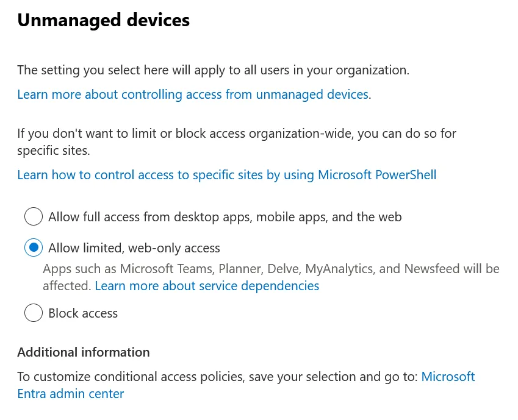The height and width of the screenshot is (420, 518).
Task: Click the Entra admin center hyperlink
Action: (246, 385)
